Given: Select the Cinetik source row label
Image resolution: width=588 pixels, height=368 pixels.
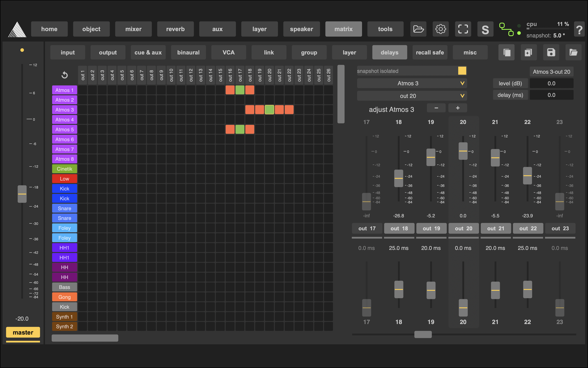Looking at the screenshot, I should (x=65, y=169).
